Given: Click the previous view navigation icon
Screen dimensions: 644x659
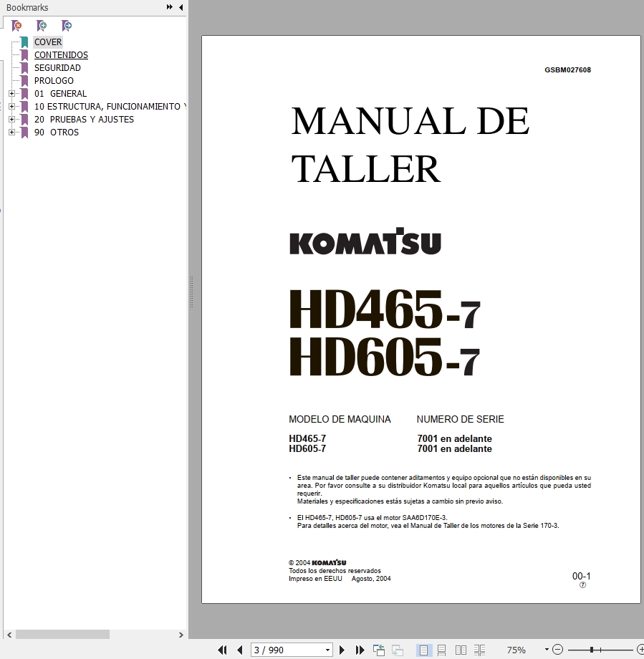Looking at the screenshot, I should 379,650.
